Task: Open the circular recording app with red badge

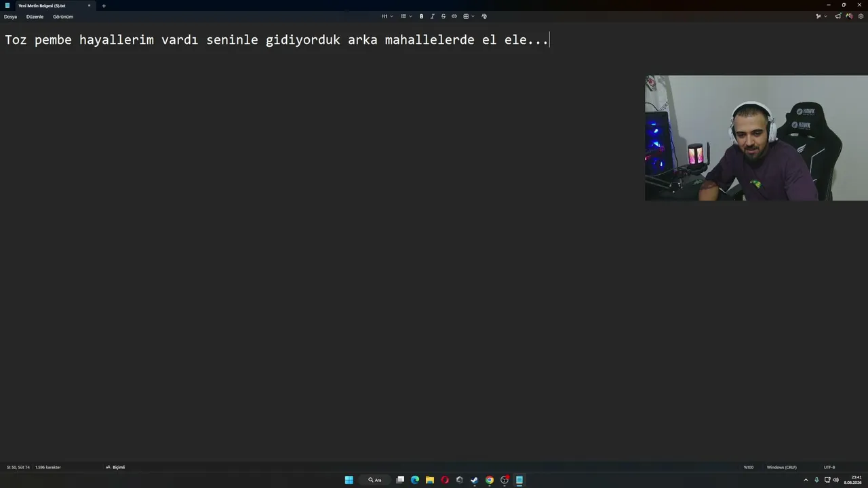Action: pyautogui.click(x=505, y=480)
